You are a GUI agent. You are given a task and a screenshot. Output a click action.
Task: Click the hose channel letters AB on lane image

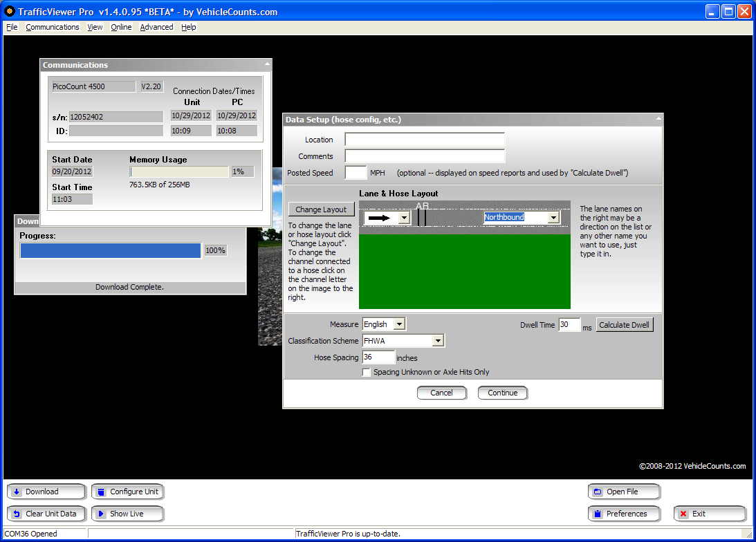423,206
